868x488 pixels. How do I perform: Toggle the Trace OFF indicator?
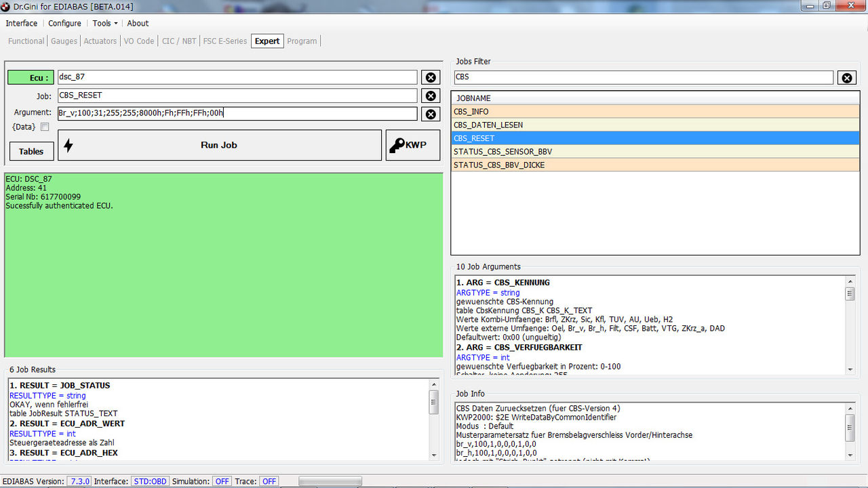coord(269,481)
